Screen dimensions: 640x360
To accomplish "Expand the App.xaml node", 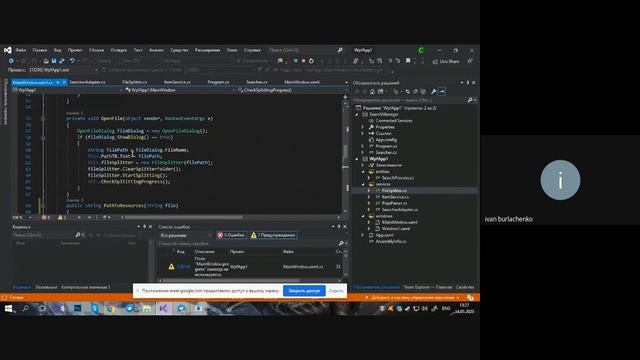I will coord(362,235).
